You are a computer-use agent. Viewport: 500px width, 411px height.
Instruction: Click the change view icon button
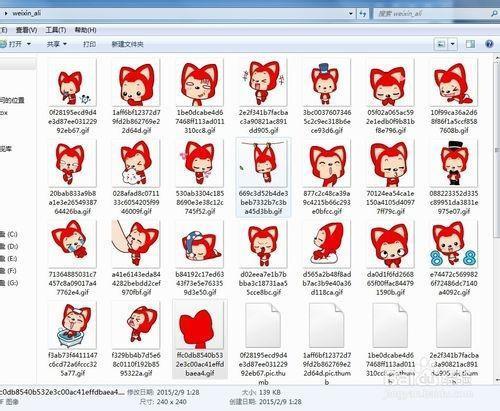coord(441,44)
